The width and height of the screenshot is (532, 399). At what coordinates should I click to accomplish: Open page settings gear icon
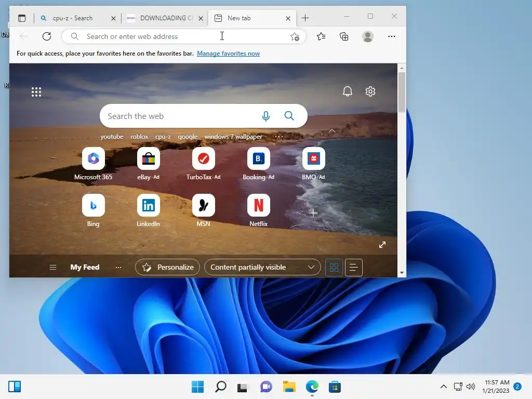[370, 91]
